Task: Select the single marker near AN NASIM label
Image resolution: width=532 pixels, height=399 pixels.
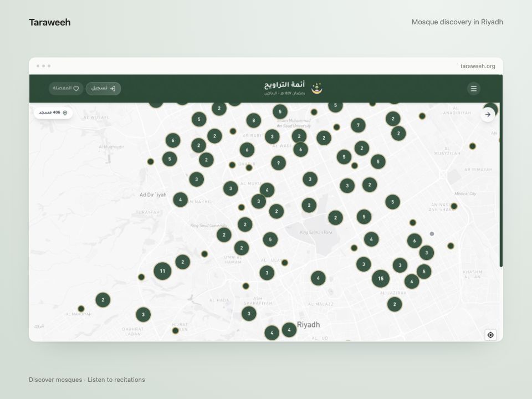Action: [x=454, y=206]
